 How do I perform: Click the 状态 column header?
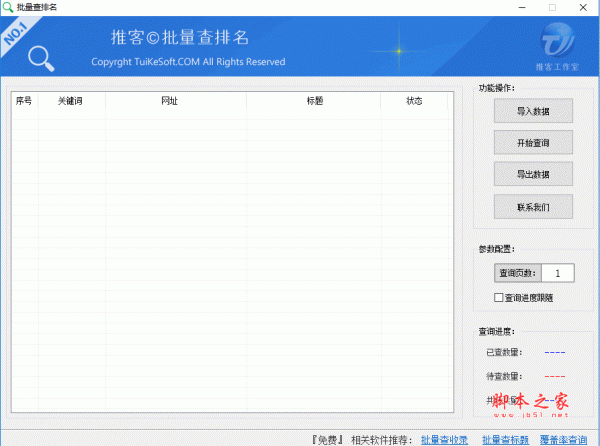414,101
